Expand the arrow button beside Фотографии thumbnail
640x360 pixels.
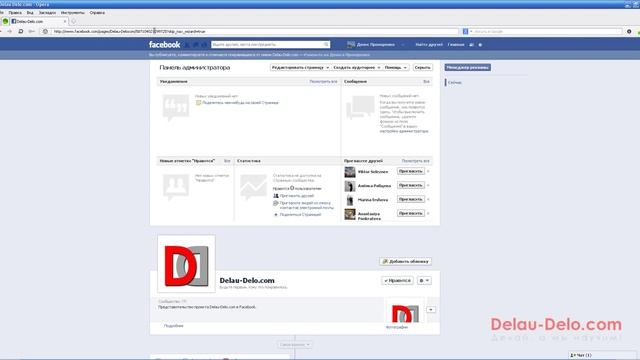431,310
